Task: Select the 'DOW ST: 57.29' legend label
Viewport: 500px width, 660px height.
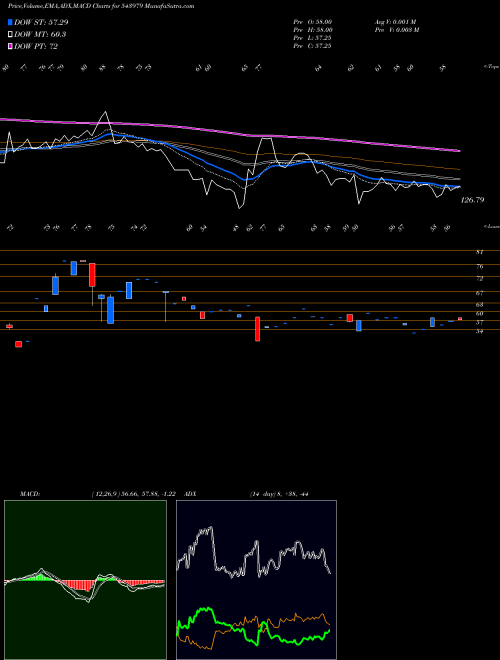Action: coord(41,22)
